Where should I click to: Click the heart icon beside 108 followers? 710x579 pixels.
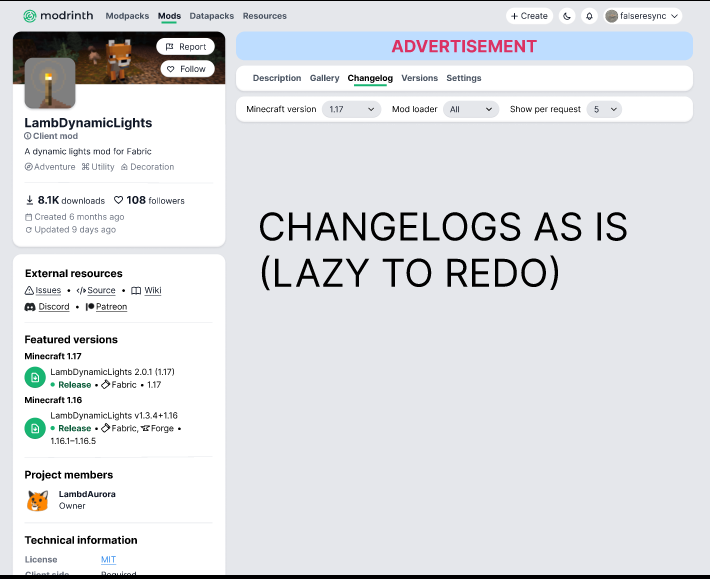point(119,200)
